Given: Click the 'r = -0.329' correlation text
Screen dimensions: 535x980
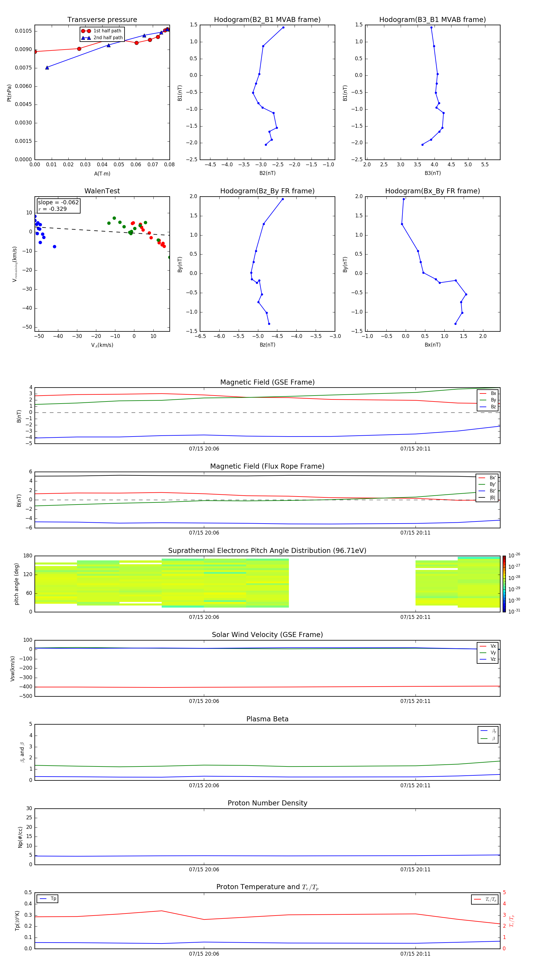Looking at the screenshot, I should (x=53, y=209).
